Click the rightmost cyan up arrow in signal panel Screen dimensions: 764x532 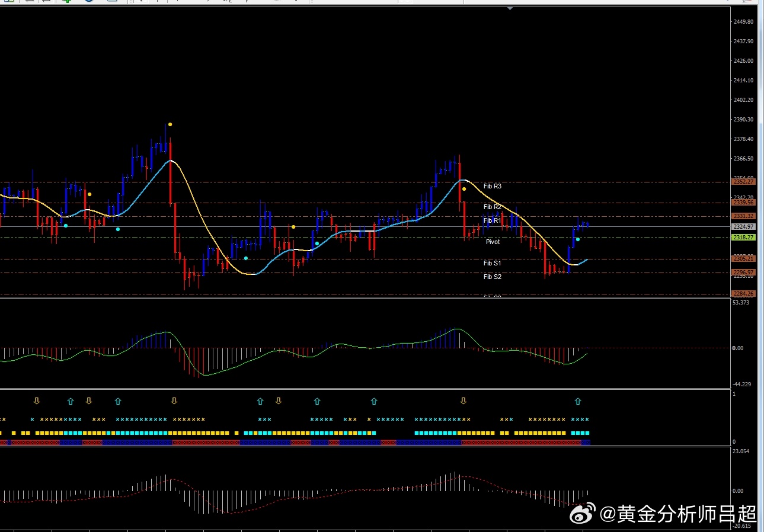click(578, 402)
